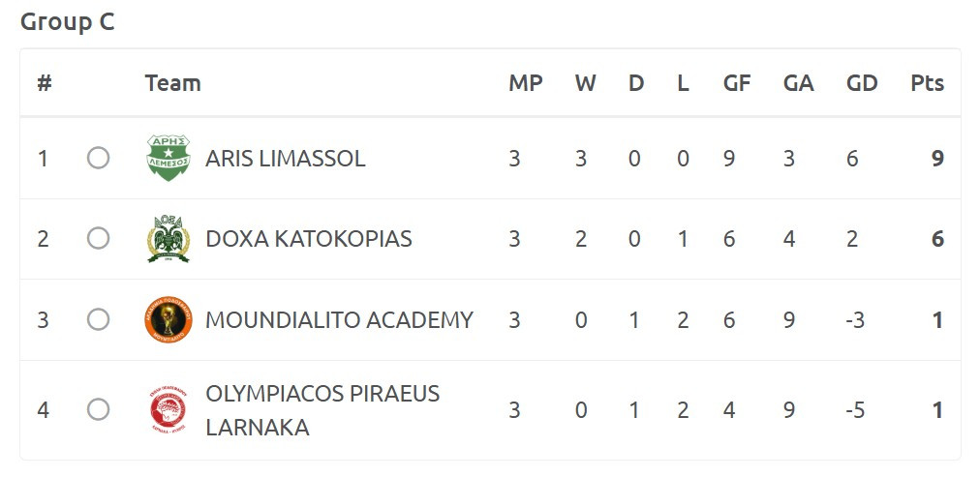
Task: Click the GF column header
Action: tap(737, 83)
